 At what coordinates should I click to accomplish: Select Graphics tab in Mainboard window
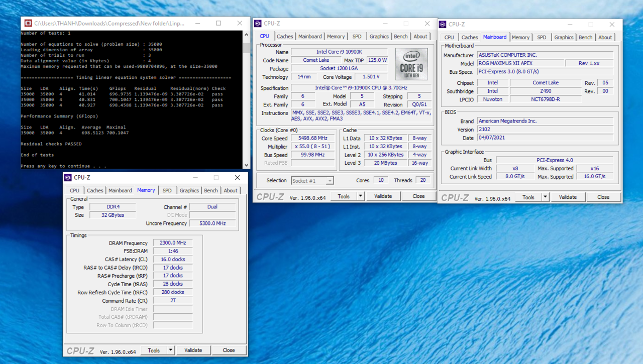coord(564,38)
